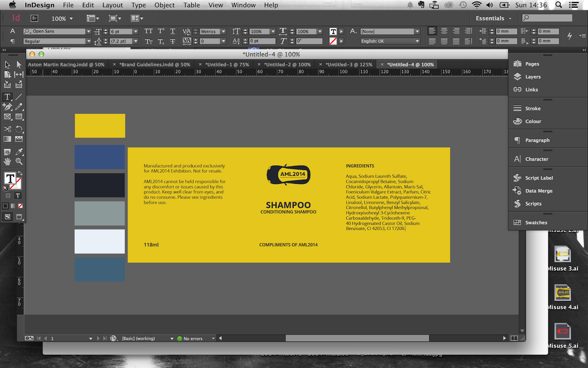The width and height of the screenshot is (588, 368).
Task: Switch to the Brand Guidelines.indd tab
Action: coord(155,64)
